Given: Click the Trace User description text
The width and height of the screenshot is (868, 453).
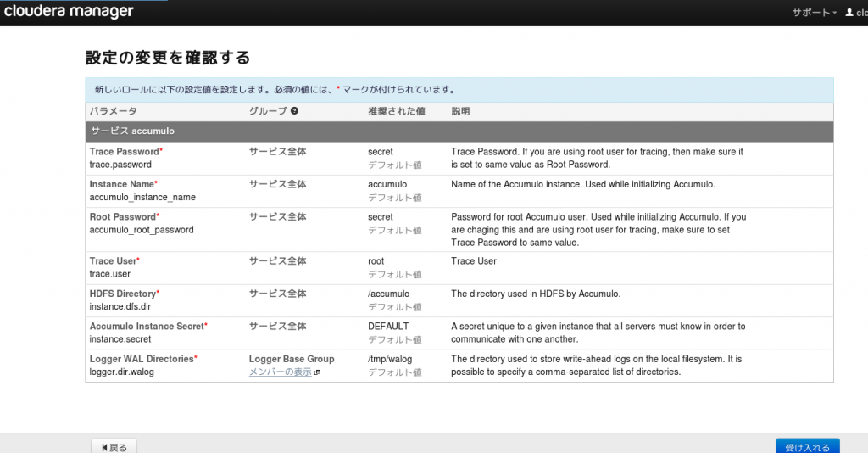Looking at the screenshot, I should pyautogui.click(x=474, y=260).
